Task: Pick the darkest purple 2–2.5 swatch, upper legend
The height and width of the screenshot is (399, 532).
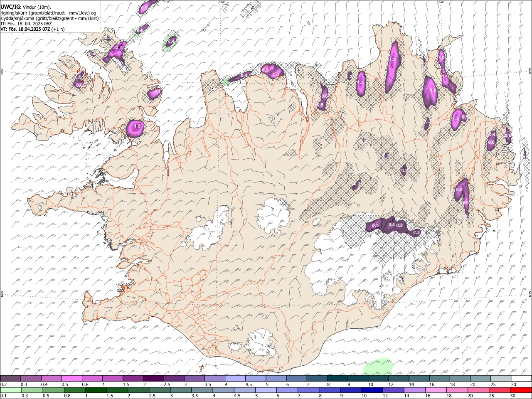Action: click(x=153, y=379)
